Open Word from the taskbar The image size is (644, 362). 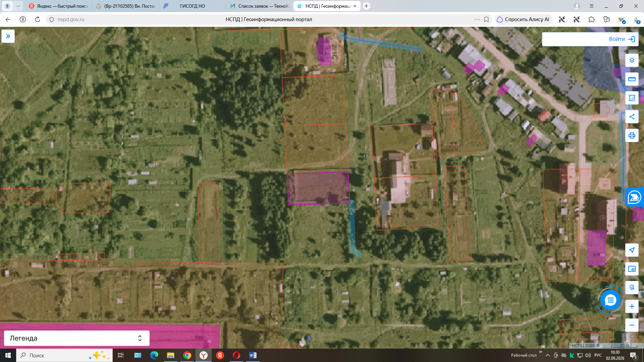(x=253, y=355)
